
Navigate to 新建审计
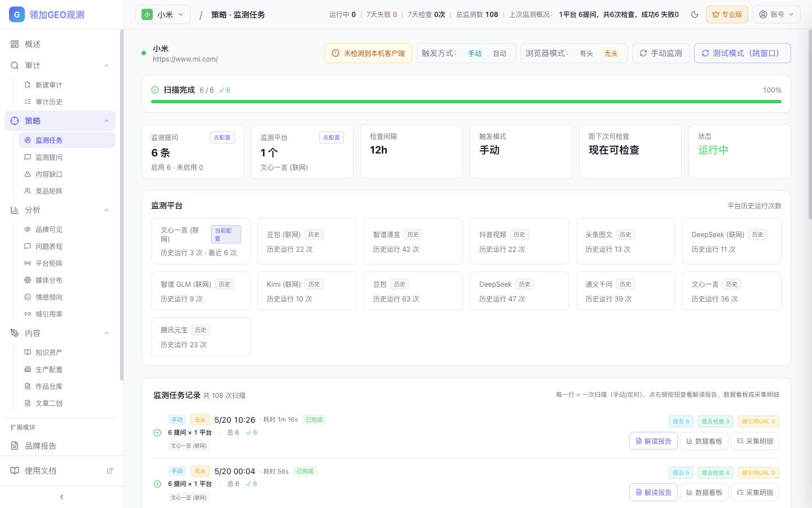click(x=67, y=85)
